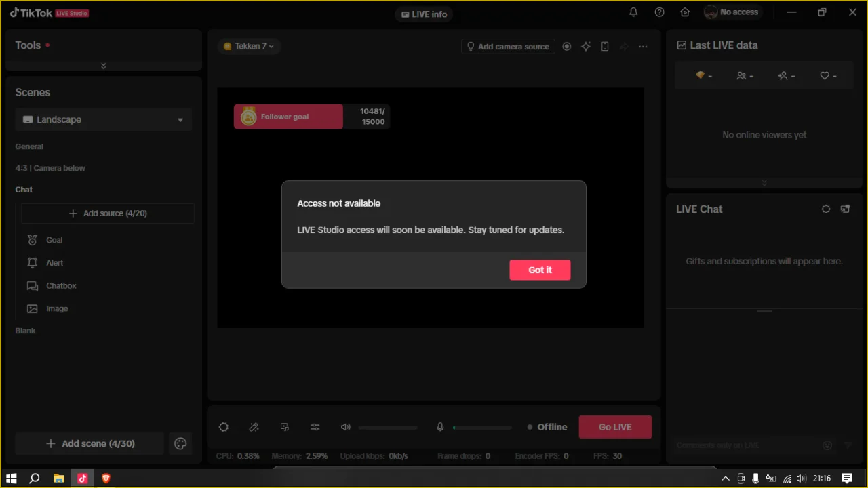Image resolution: width=868 pixels, height=488 pixels.
Task: Select the General scene
Action: tap(29, 146)
